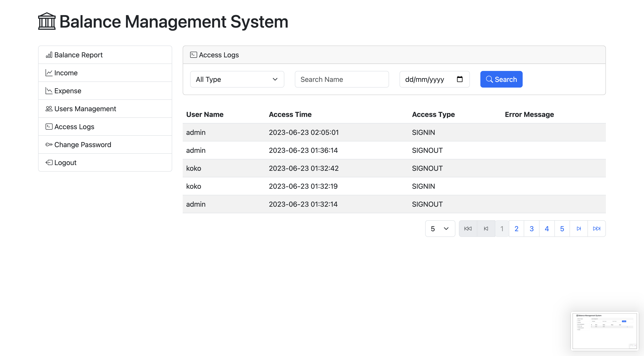Go to page 4 of logs
Image resolution: width=644 pixels, height=356 pixels.
547,229
